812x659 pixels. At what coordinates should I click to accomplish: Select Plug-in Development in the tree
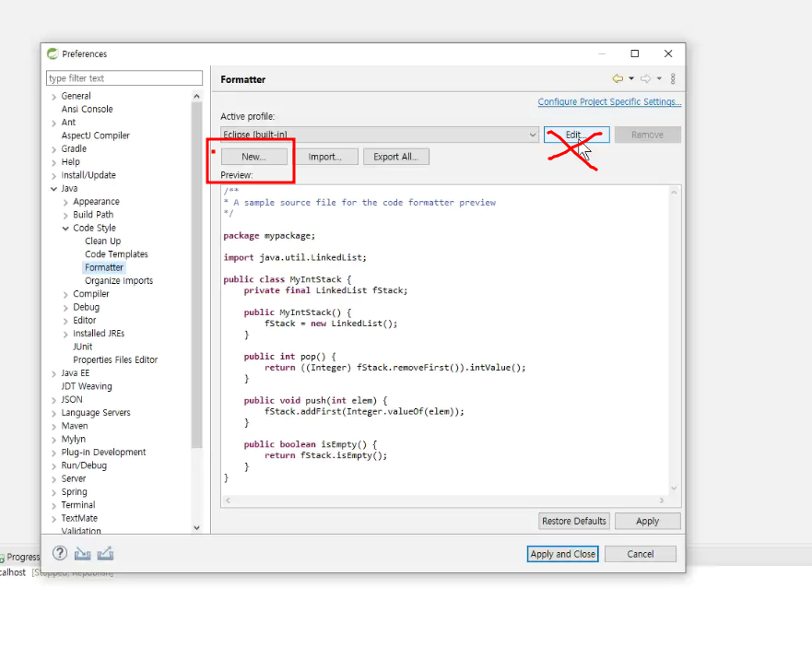(103, 453)
